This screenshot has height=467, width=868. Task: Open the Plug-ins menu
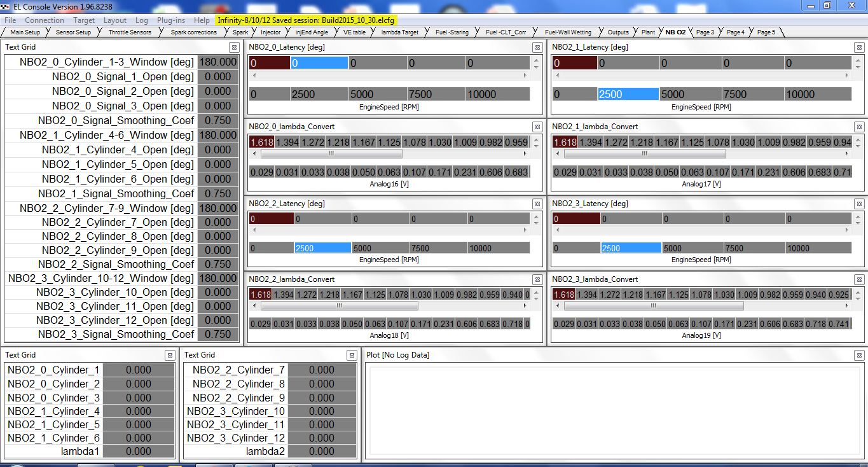(x=171, y=20)
